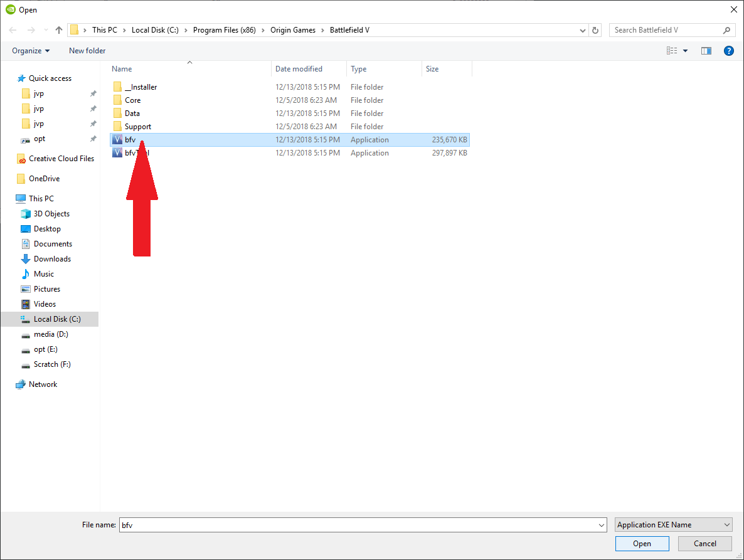Viewport: 744px width, 560px height.
Task: Open the Help icon
Action: click(729, 51)
